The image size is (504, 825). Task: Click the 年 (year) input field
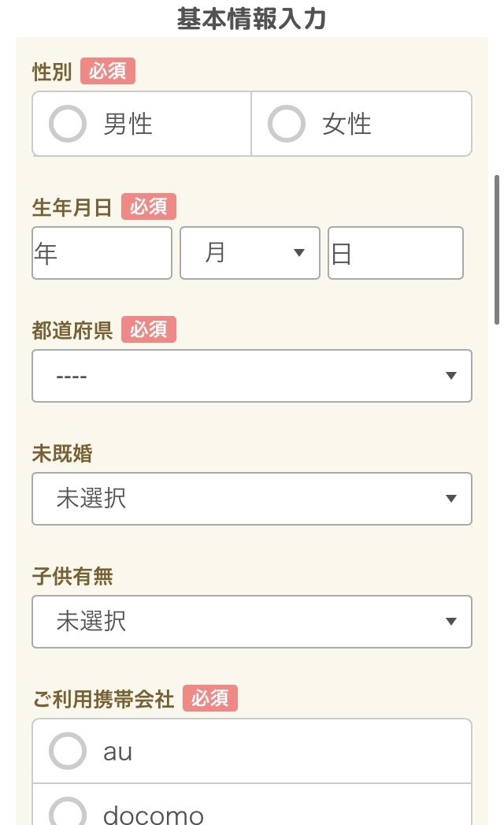tap(101, 252)
